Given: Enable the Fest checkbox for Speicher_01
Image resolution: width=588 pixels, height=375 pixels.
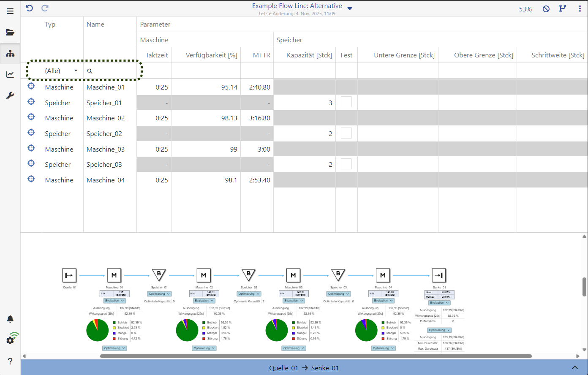Looking at the screenshot, I should tap(346, 101).
